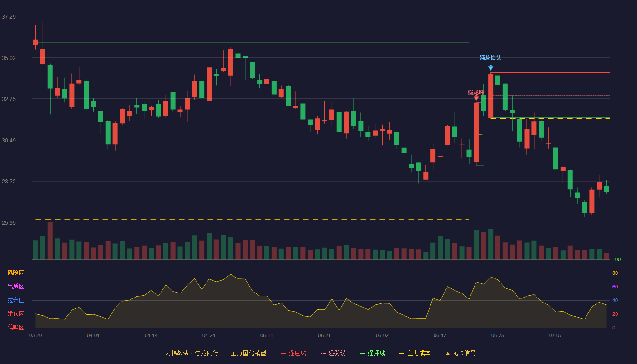
Task: Click the 32.75 price axis label
Action: pyautogui.click(x=9, y=99)
